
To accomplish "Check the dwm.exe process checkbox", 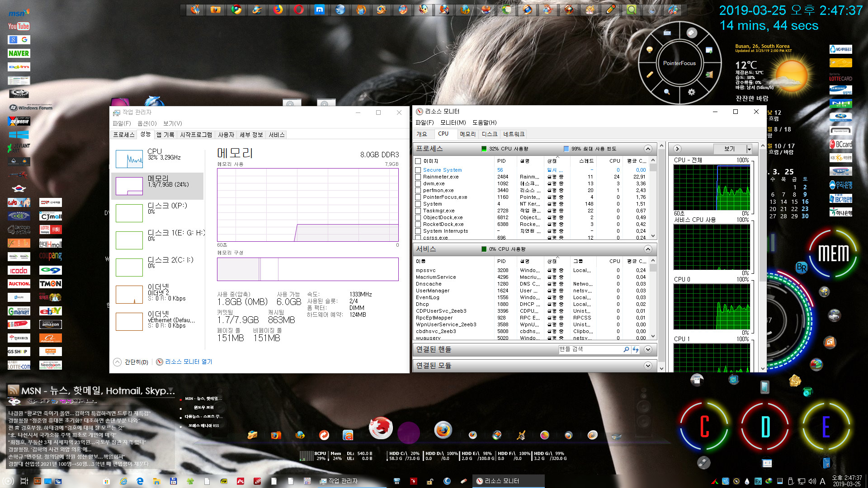I will pos(418,183).
